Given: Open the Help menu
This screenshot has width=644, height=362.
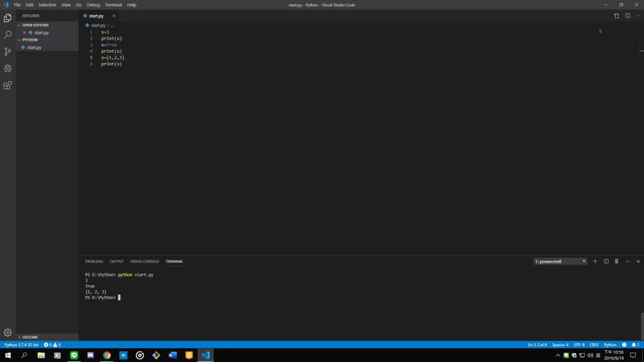Looking at the screenshot, I should (x=131, y=5).
